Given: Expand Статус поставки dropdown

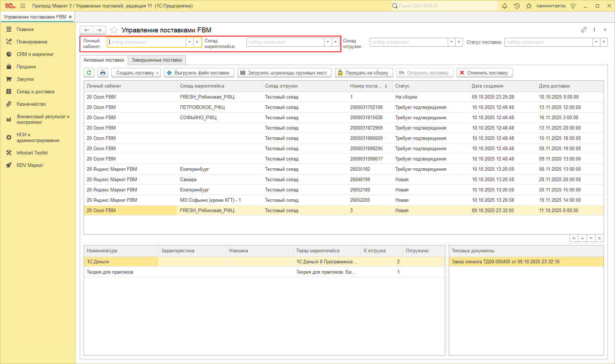Looking at the screenshot, I should pyautogui.click(x=596, y=42).
